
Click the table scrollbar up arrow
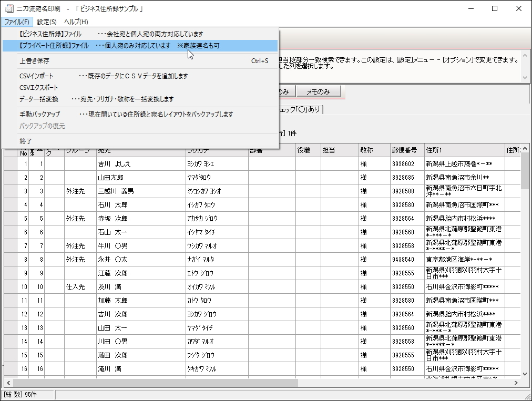pos(525,148)
